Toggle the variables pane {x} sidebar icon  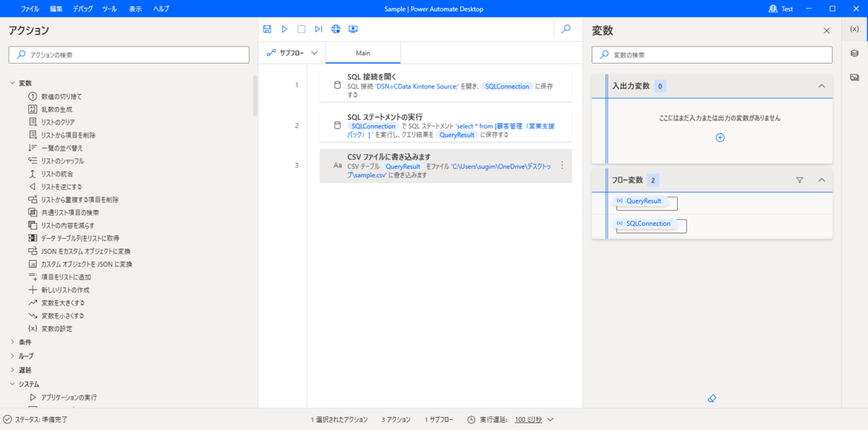pyautogui.click(x=854, y=29)
